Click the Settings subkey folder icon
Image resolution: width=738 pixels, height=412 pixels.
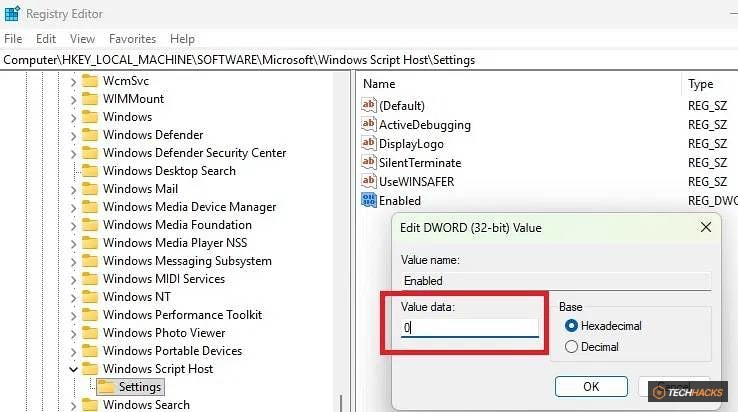tap(106, 387)
